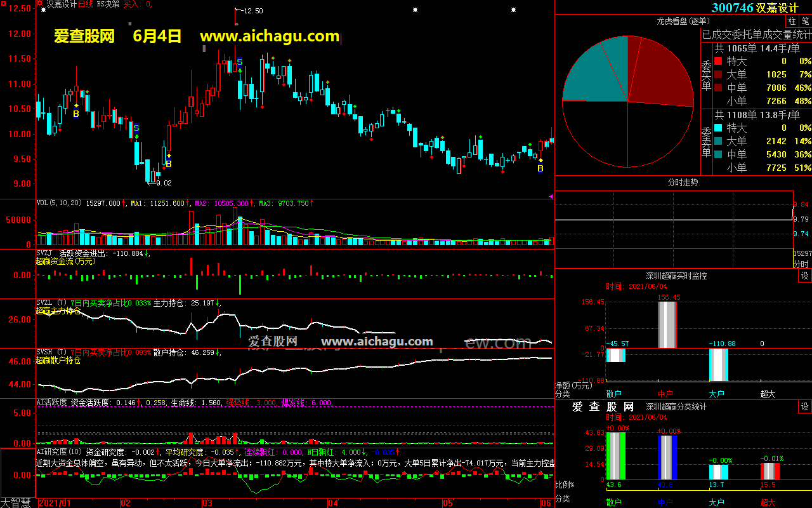Viewport: 812px width, 508px height.
Task: Click the 已成交委托单成交量统计 heading
Action: coord(756,34)
